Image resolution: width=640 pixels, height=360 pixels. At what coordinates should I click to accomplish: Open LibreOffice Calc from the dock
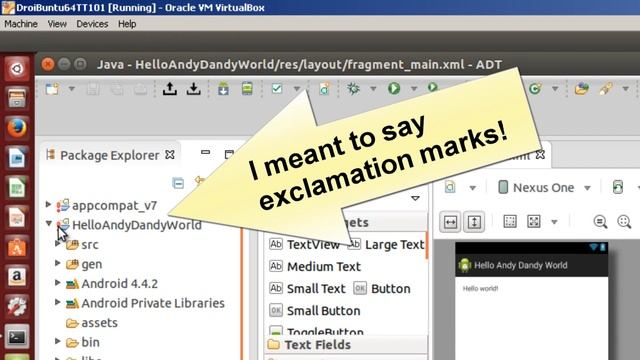coord(17,188)
